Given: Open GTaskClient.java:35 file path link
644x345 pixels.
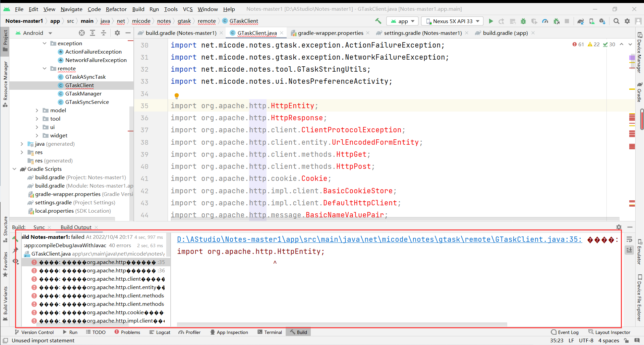Looking at the screenshot, I should (x=379, y=239).
